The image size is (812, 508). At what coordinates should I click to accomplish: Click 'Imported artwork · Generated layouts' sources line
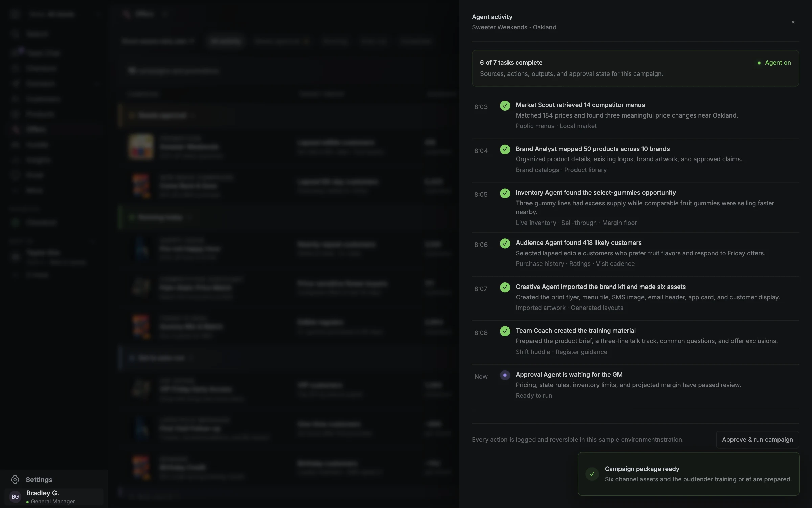[569, 308]
